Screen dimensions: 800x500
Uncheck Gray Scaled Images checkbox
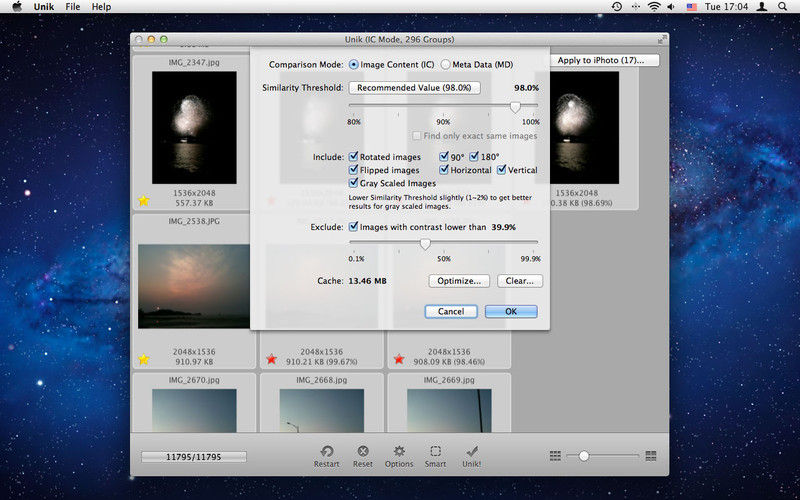353,183
